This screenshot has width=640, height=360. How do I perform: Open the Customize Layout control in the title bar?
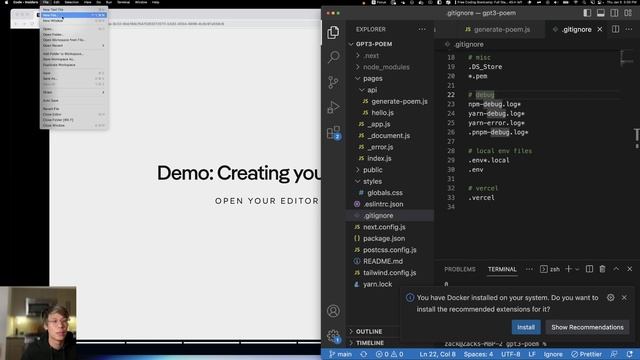(628, 13)
